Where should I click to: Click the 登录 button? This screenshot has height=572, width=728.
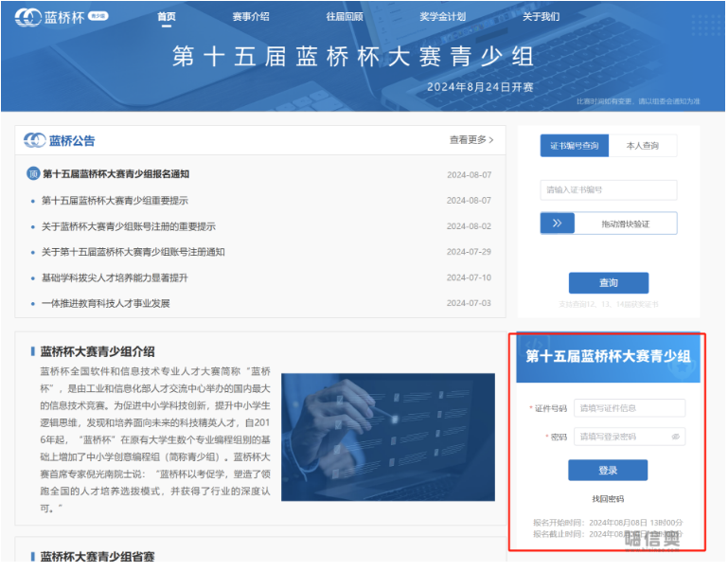608,471
